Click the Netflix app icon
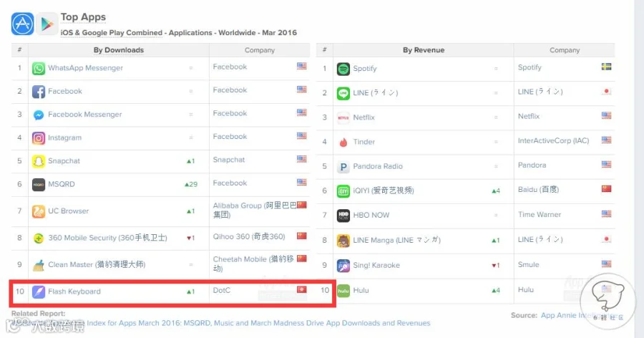 click(x=343, y=117)
